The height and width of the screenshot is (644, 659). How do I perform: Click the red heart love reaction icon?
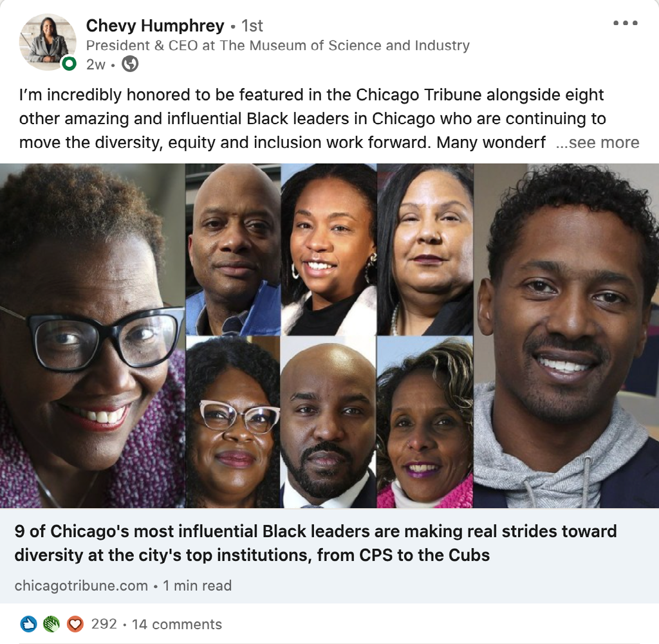point(75,624)
